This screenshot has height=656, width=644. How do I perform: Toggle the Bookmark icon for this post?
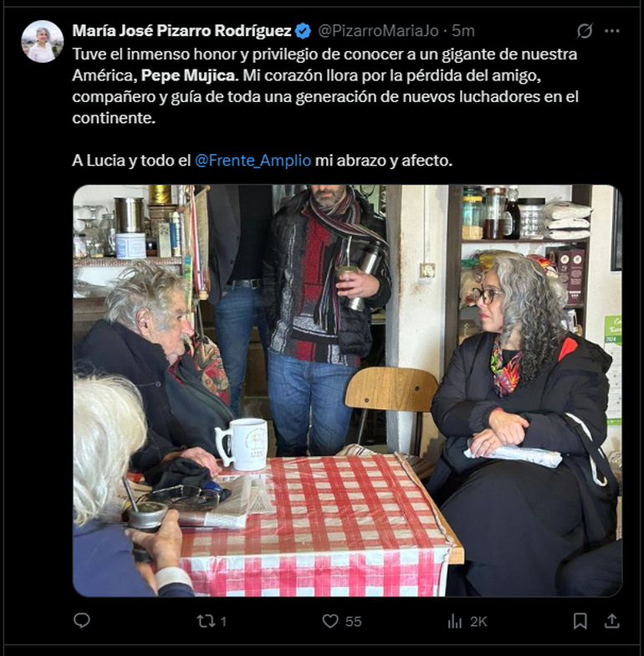580,621
